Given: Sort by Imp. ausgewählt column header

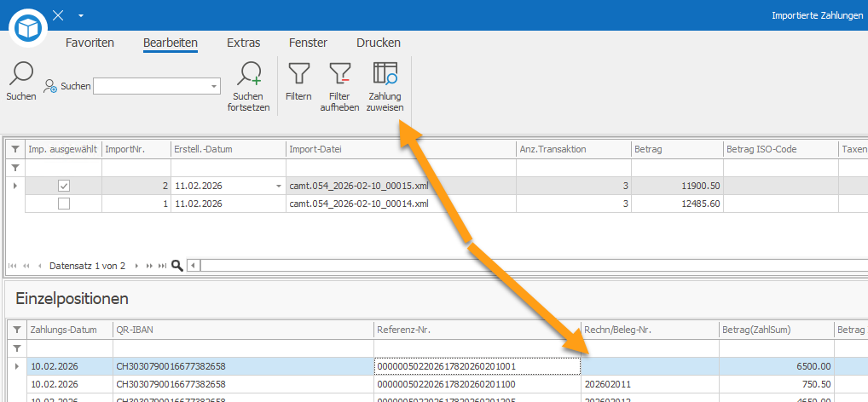Looking at the screenshot, I should tap(64, 149).
